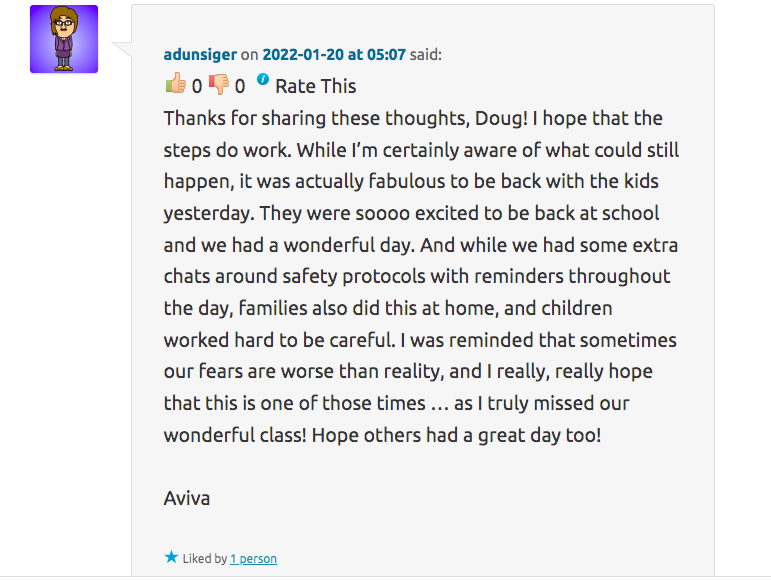The width and height of the screenshot is (771, 581).
Task: Open the 2022-01-20 at 05:07 permalink
Action: tap(334, 55)
